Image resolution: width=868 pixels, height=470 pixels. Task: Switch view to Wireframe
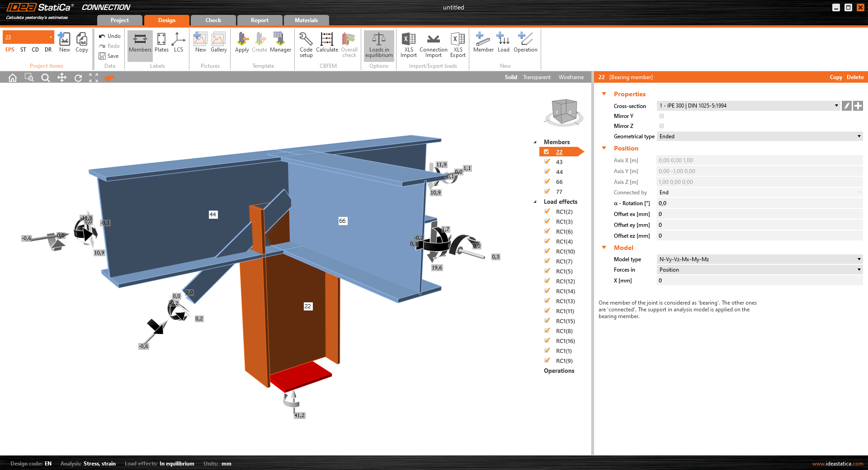pos(571,77)
